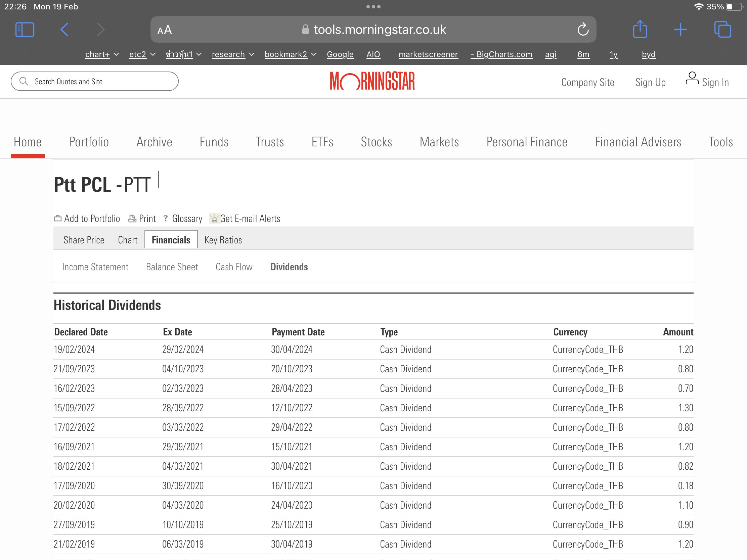The width and height of the screenshot is (747, 560).
Task: Click the Sign Up link
Action: tap(650, 82)
